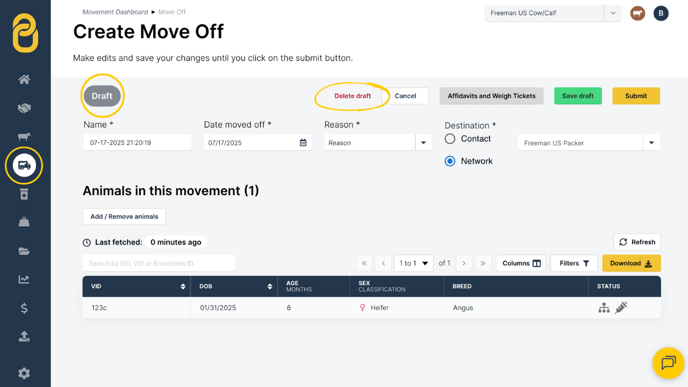Open the settings gear in sidebar

(x=24, y=373)
